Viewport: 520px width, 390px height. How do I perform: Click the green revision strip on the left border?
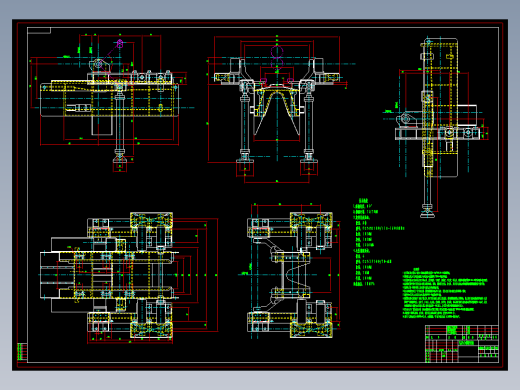click(x=22, y=352)
